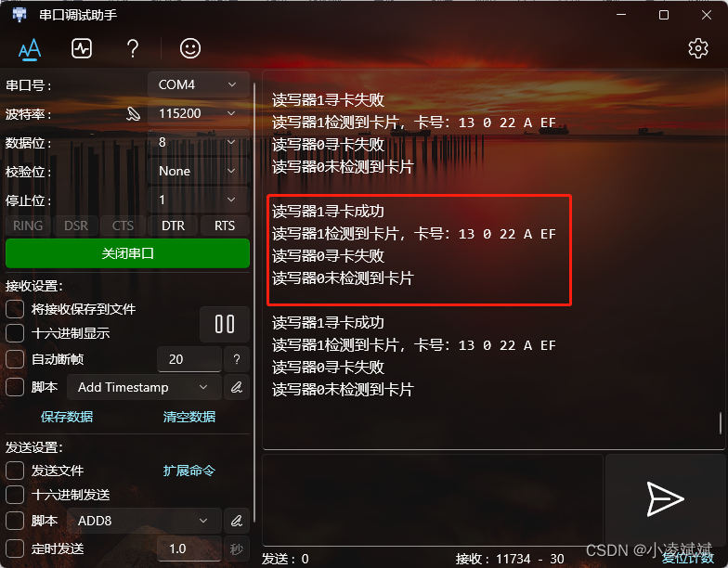Open the text mode AA icon
728x568 pixels.
pyautogui.click(x=30, y=48)
